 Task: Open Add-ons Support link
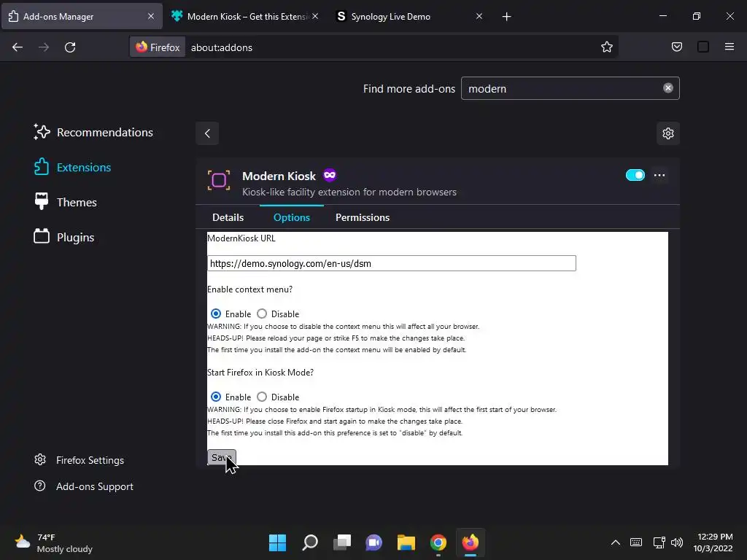[84, 486]
